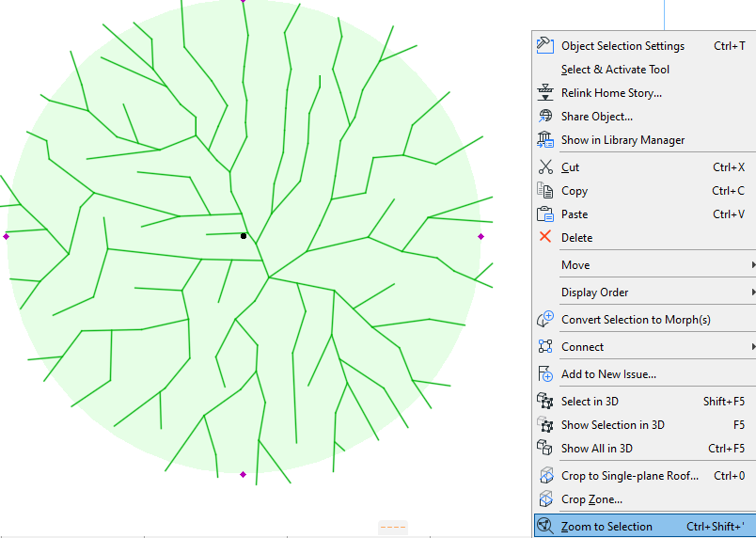The height and width of the screenshot is (538, 756).
Task: Click the Share Object globe icon
Action: point(545,117)
